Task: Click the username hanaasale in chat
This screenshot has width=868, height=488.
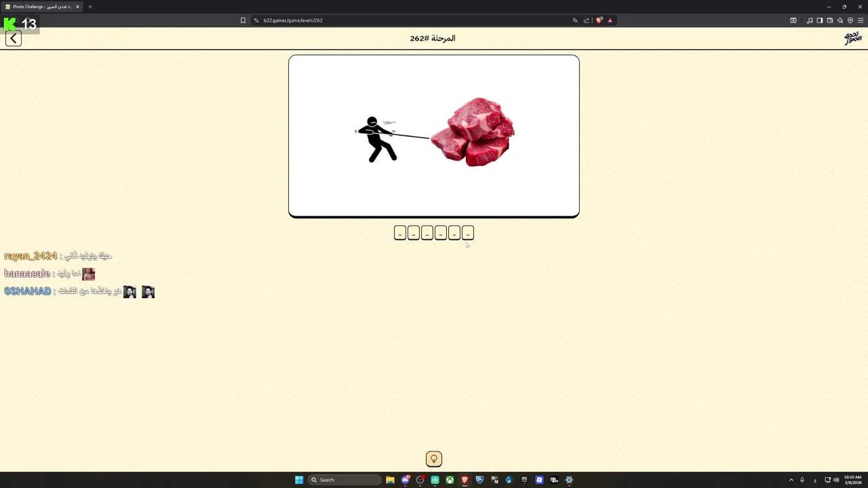Action: coord(27,274)
